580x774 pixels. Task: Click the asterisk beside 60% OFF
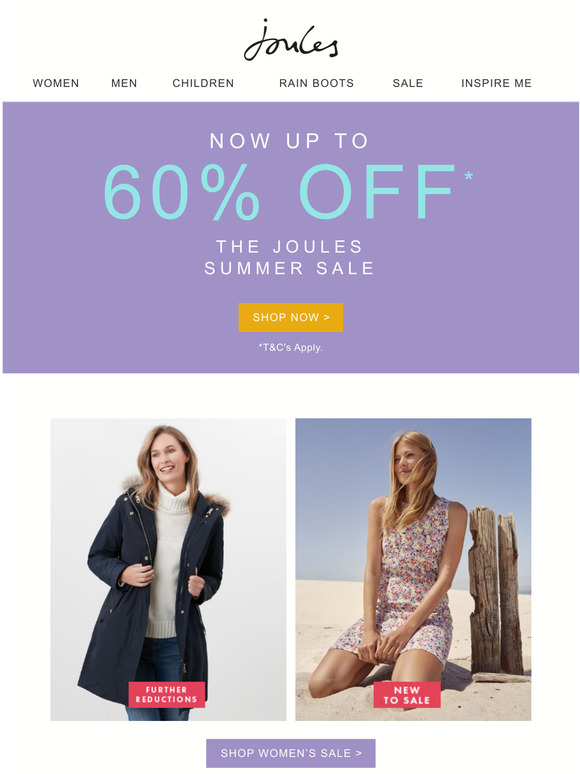(468, 176)
